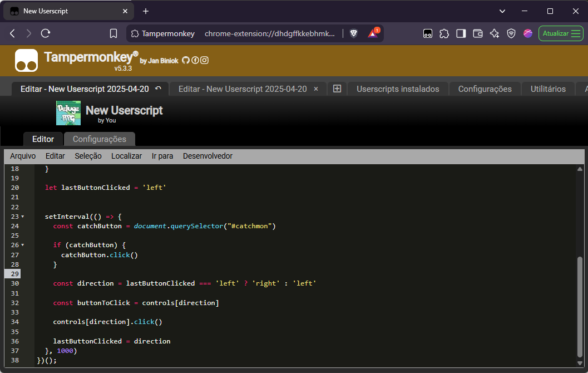Open Tampermonkey Configurações main tab

click(x=485, y=89)
